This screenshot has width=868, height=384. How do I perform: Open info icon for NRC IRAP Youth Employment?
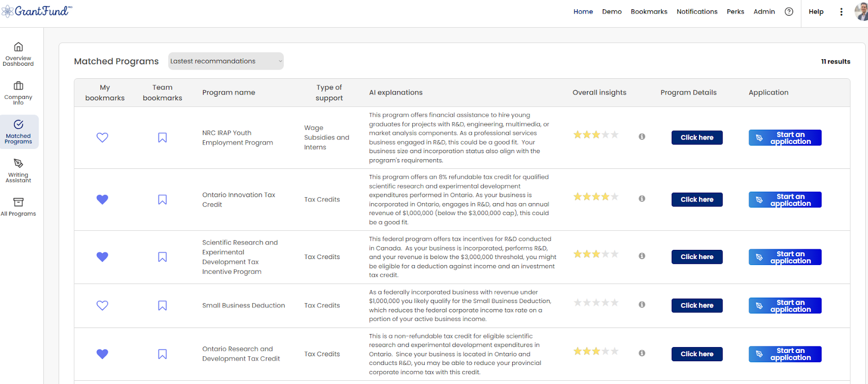pyautogui.click(x=642, y=137)
